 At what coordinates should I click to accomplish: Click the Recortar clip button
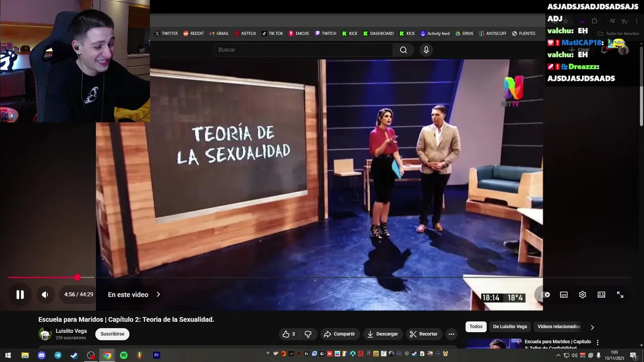(x=424, y=334)
